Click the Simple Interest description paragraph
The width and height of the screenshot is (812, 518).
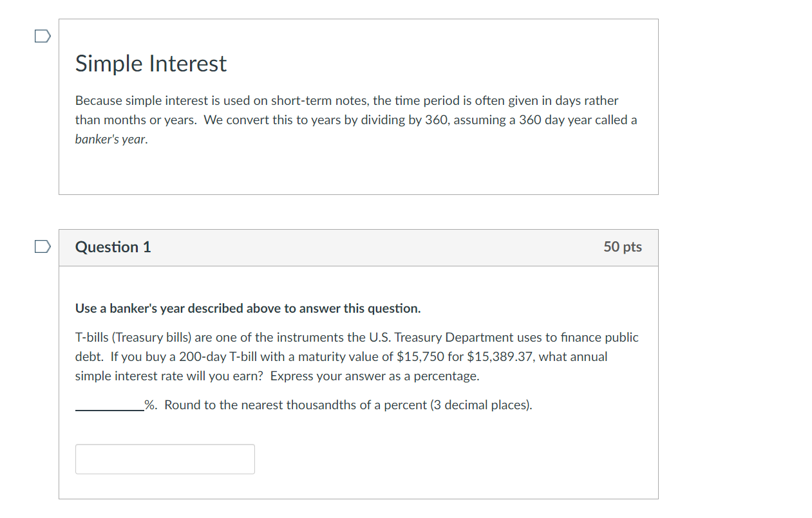coord(355,120)
